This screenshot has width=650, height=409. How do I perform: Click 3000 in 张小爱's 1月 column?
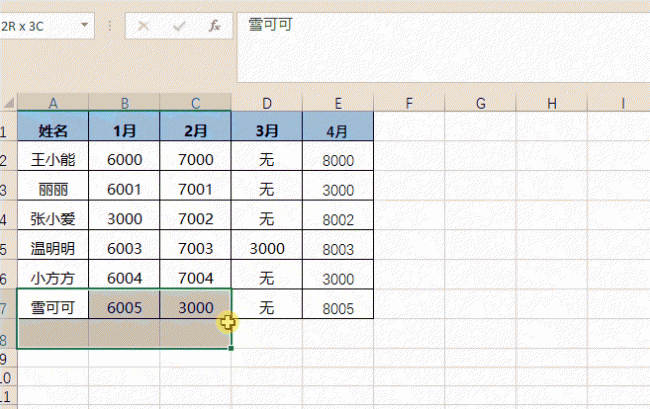point(124,215)
